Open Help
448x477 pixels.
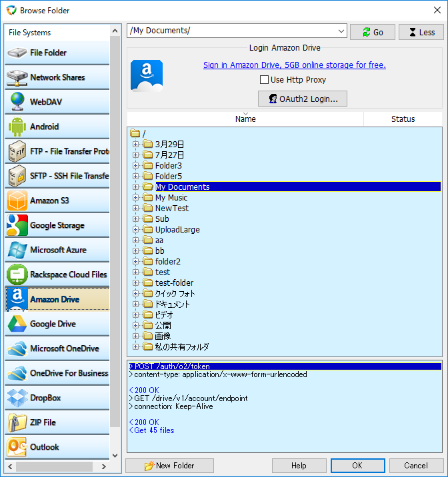(x=299, y=466)
